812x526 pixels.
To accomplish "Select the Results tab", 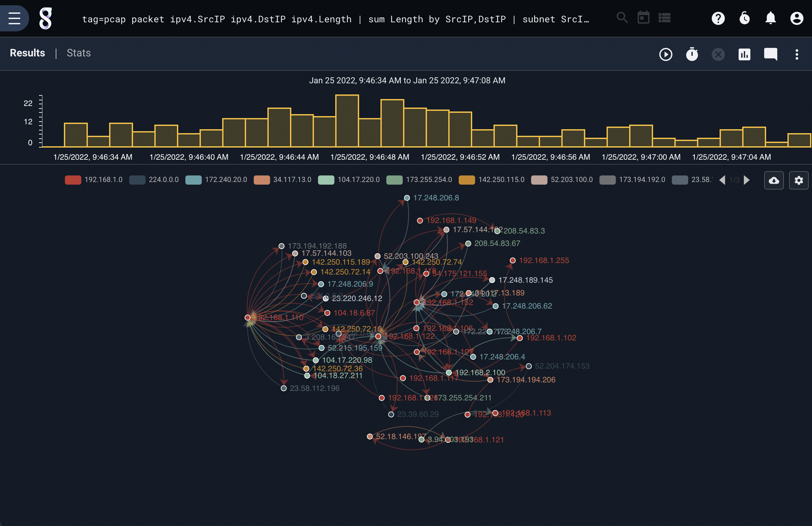I will click(x=27, y=53).
